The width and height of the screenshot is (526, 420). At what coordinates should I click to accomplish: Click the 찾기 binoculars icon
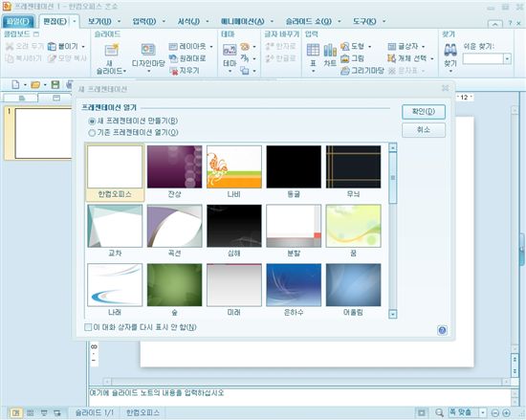pos(450,50)
